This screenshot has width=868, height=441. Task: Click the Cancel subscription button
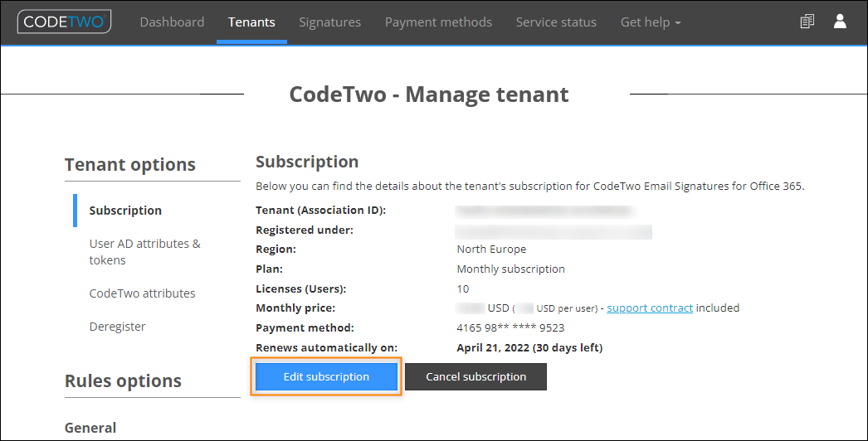pos(476,377)
